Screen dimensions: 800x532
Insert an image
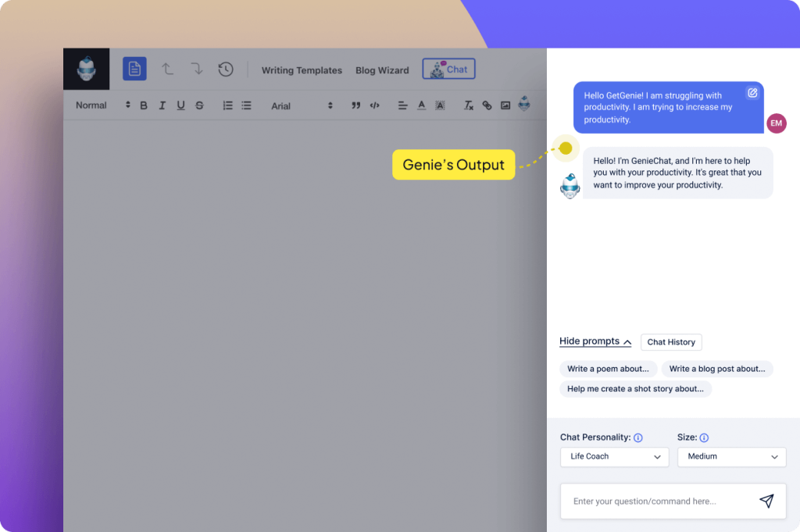click(505, 105)
